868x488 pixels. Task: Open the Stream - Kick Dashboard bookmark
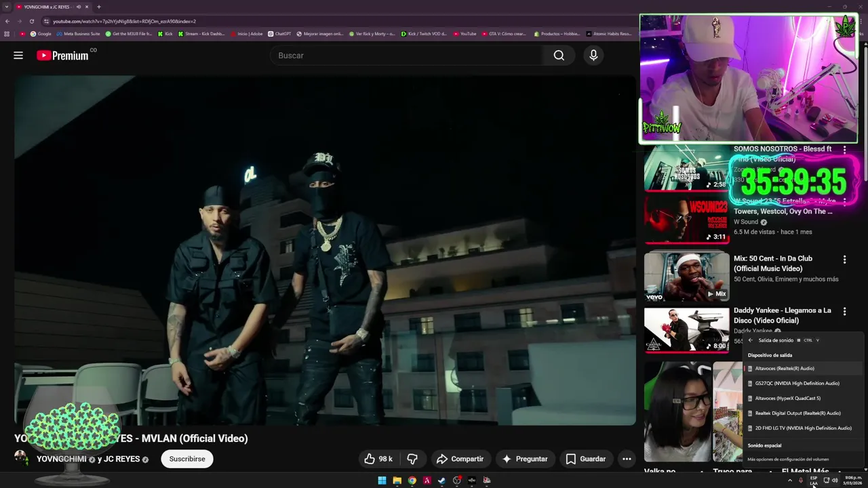(201, 33)
